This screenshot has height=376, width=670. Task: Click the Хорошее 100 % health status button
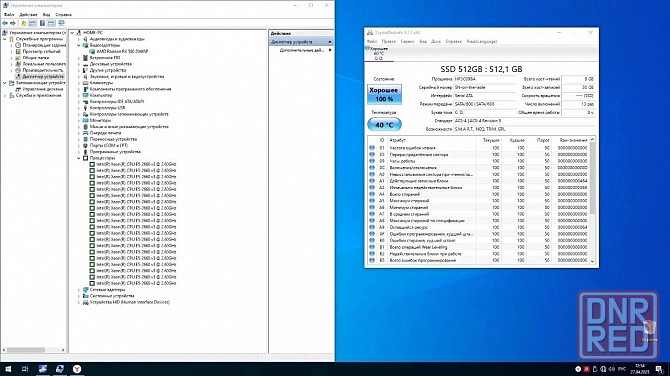coord(384,94)
